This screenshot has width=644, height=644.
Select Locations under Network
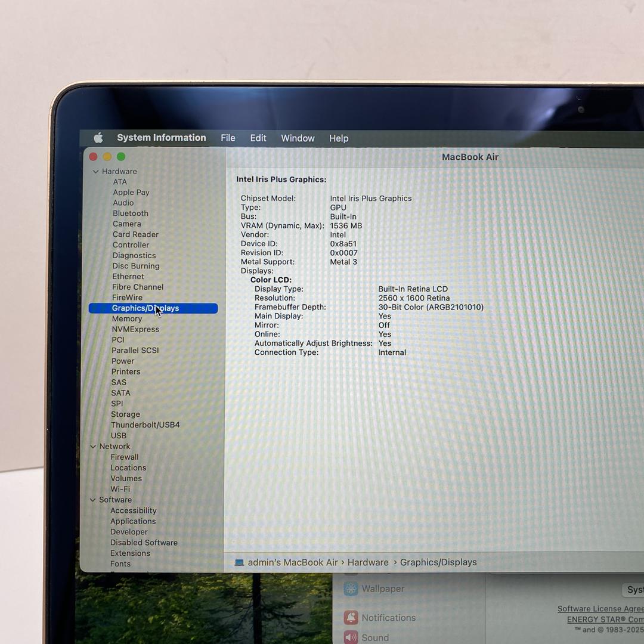[x=128, y=468]
